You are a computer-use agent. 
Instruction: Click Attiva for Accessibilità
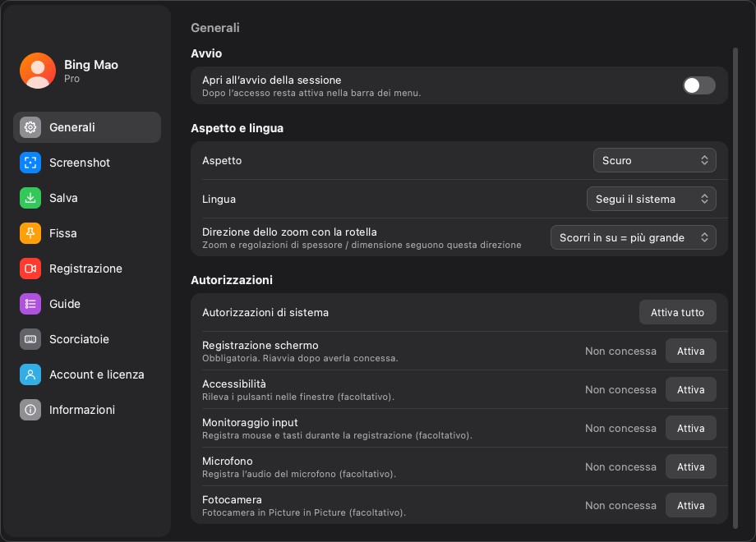tap(690, 390)
